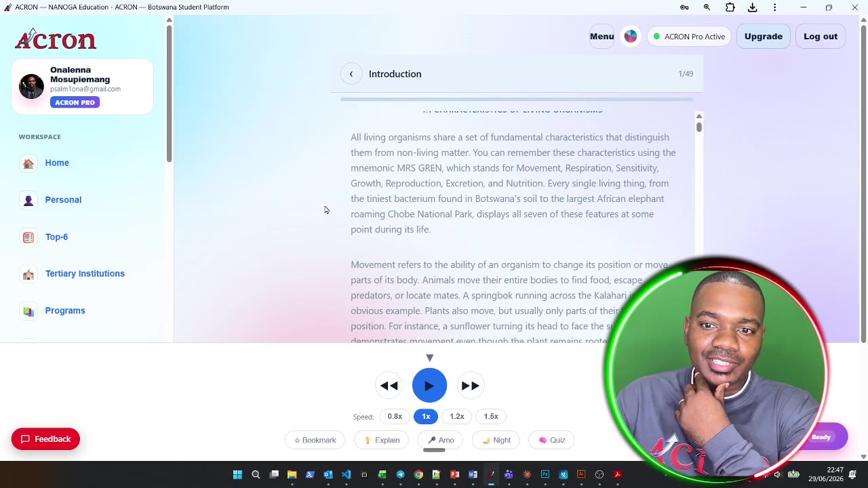This screenshot has width=868, height=488.
Task: Open the browser three-dot menu
Action: click(x=774, y=7)
